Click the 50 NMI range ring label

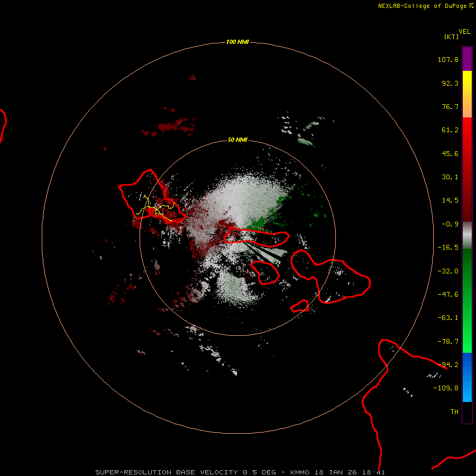[x=237, y=140]
